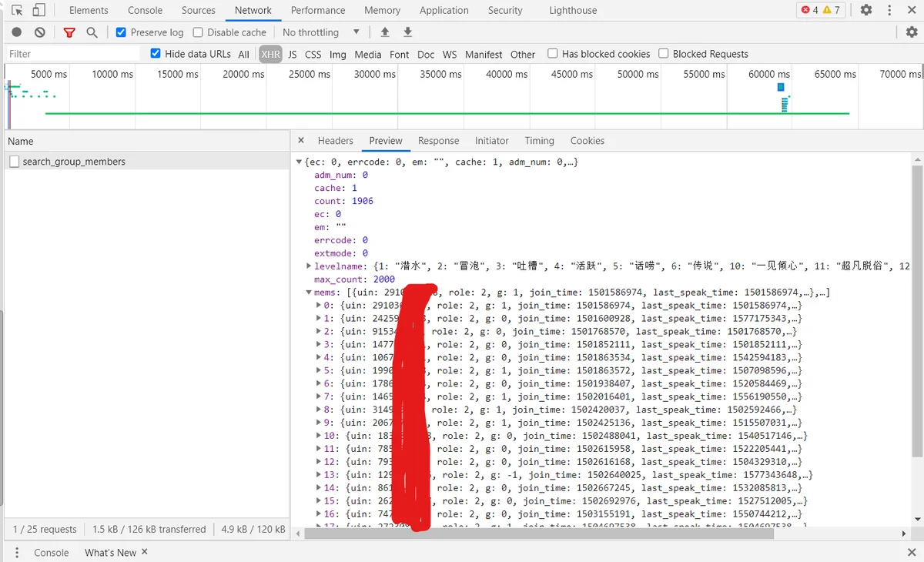Close the request details pane
924x562 pixels.
pyautogui.click(x=301, y=141)
